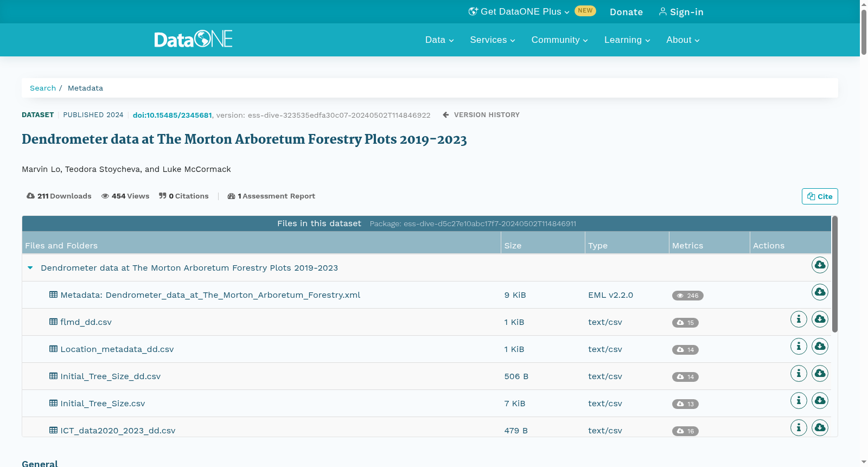Click Sign-in
This screenshot has height=467, width=868.
coord(681,12)
